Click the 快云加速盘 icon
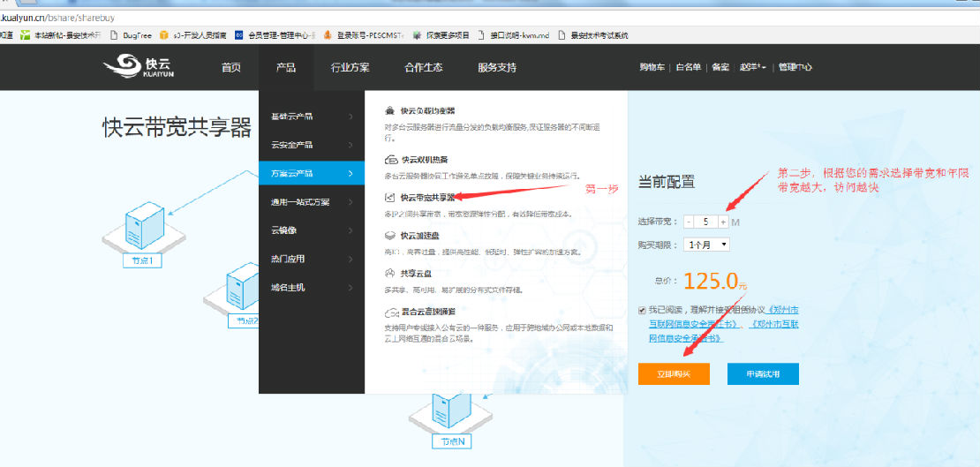Screen dimensions: 980x467 (x=390, y=236)
